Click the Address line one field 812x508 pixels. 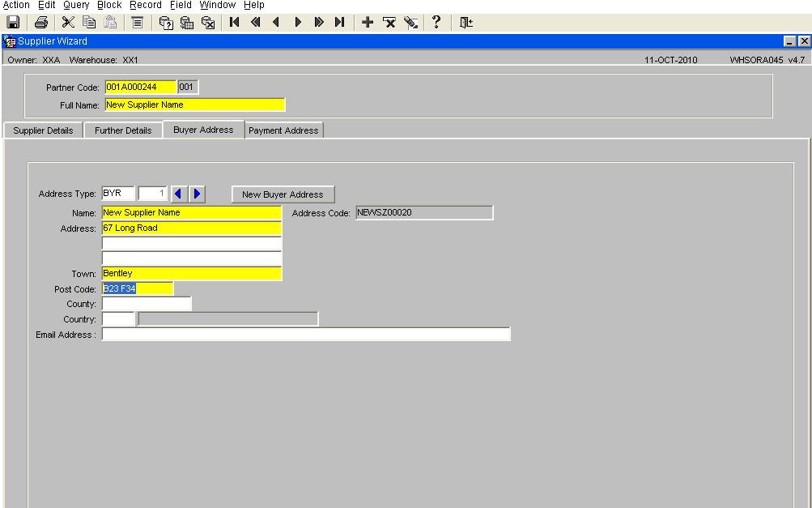192,228
